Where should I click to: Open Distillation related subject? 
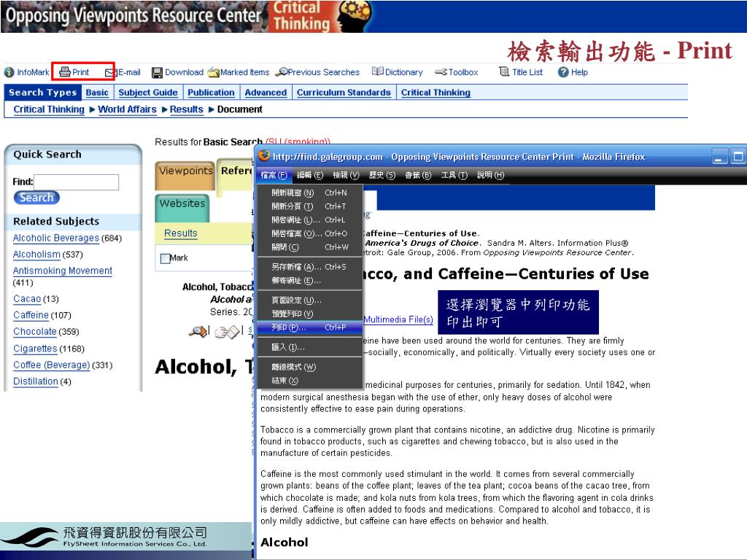[36, 381]
